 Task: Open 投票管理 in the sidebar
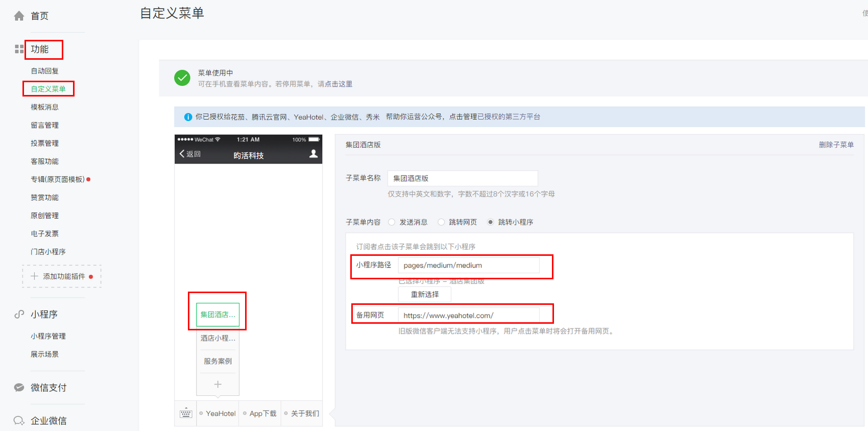44,143
